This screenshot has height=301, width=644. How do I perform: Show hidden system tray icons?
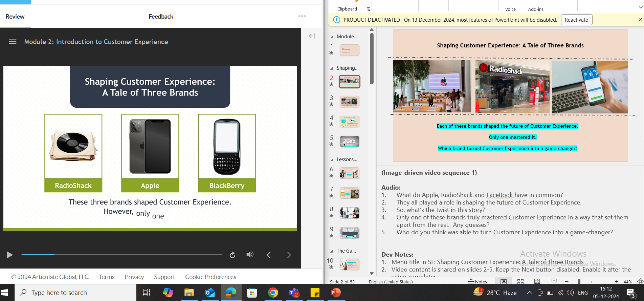coord(529,293)
